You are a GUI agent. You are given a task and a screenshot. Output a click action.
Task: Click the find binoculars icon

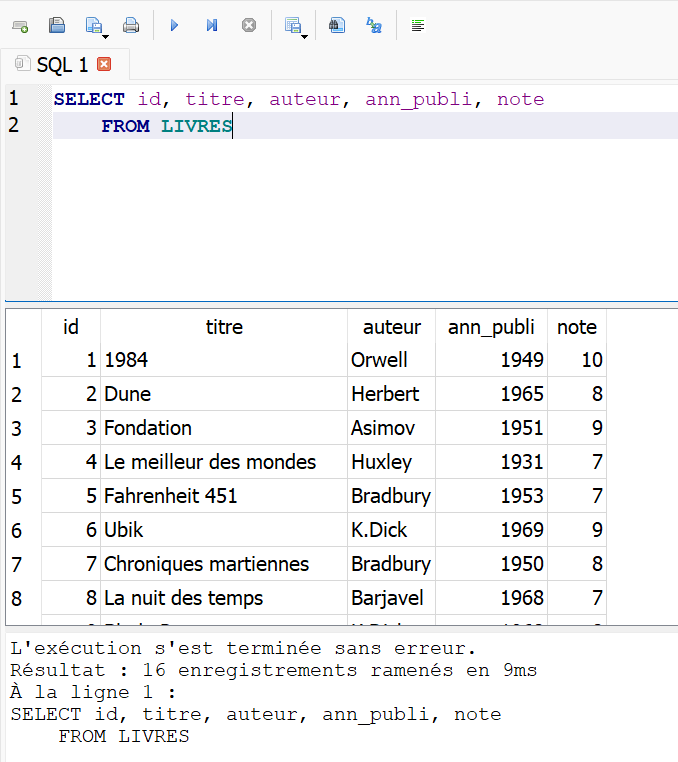[x=337, y=25]
